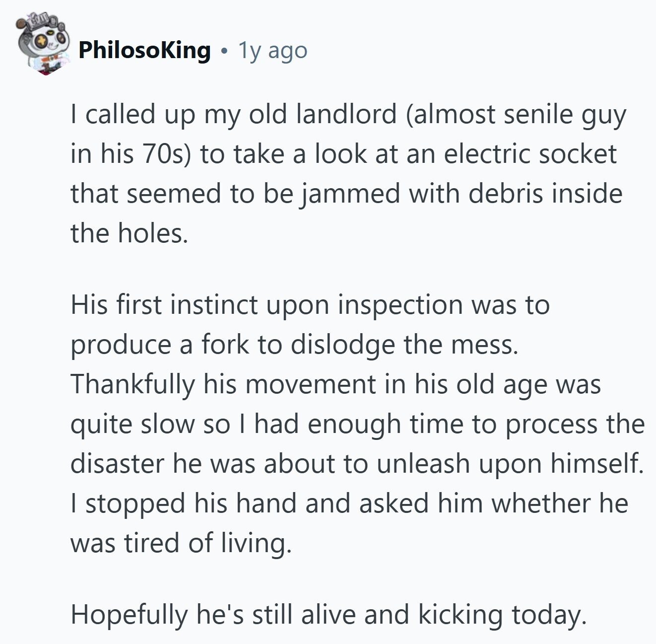Click the word "fork" in the comment

tap(225, 344)
